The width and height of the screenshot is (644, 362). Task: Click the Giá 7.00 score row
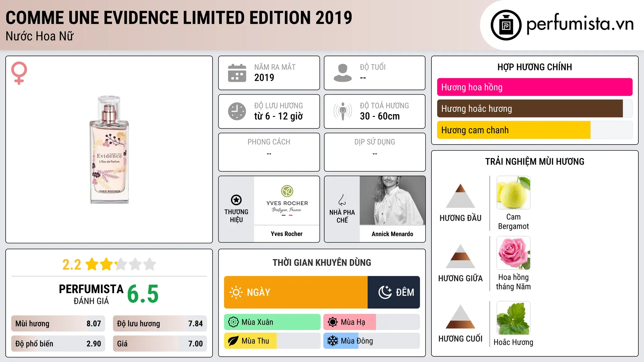pos(160,344)
